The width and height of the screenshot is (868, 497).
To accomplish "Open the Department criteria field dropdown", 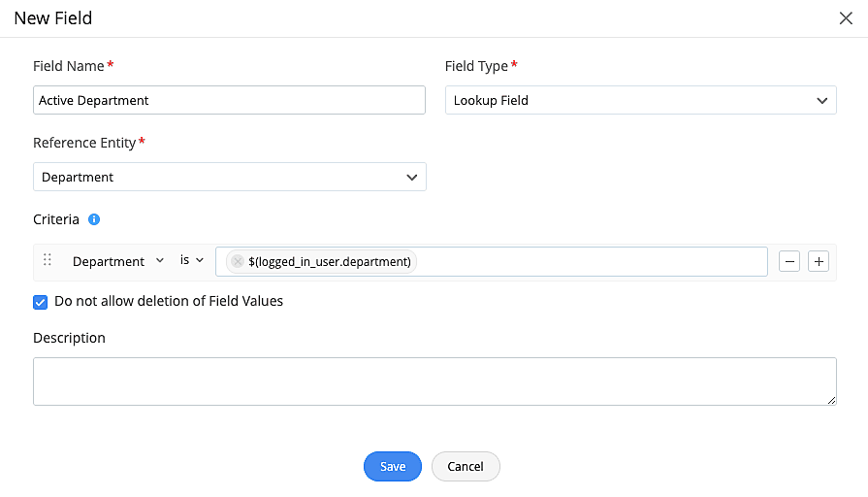I will [x=118, y=261].
